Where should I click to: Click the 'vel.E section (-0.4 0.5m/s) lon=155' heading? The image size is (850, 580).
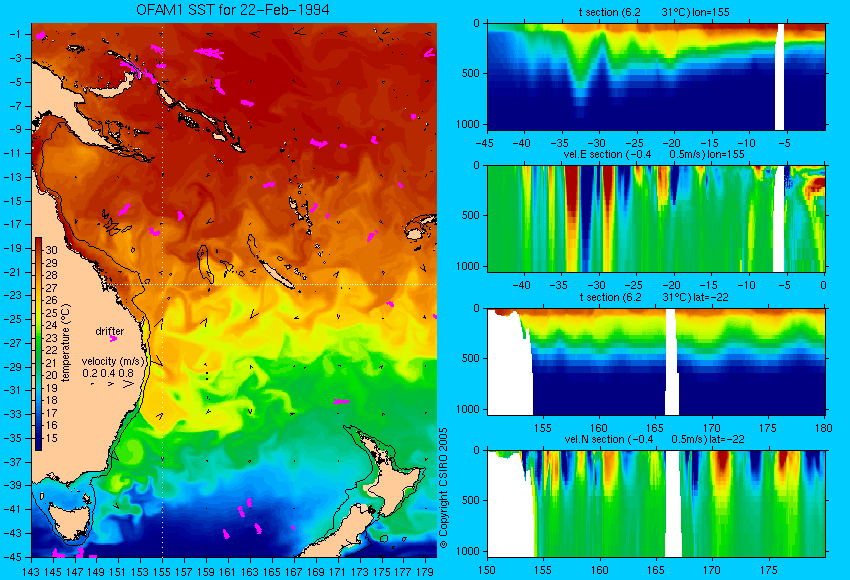[x=654, y=154]
